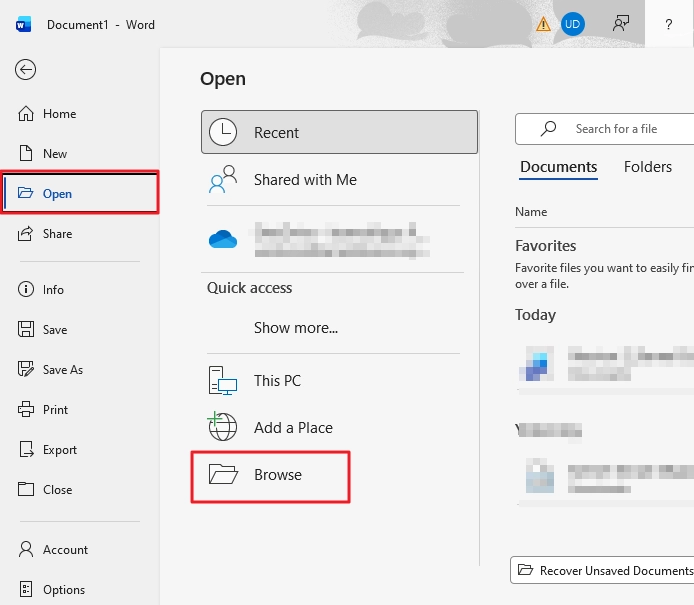Go back using the circled arrow
The height and width of the screenshot is (605, 694).
coord(25,69)
